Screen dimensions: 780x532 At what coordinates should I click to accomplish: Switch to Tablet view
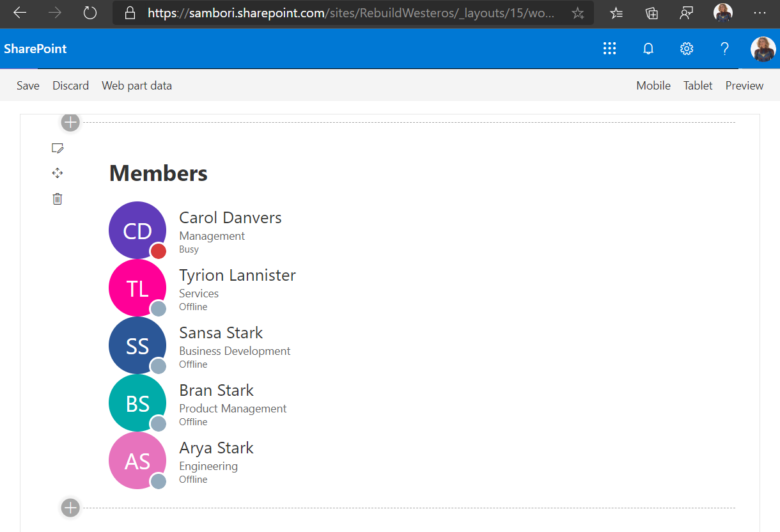(698, 86)
